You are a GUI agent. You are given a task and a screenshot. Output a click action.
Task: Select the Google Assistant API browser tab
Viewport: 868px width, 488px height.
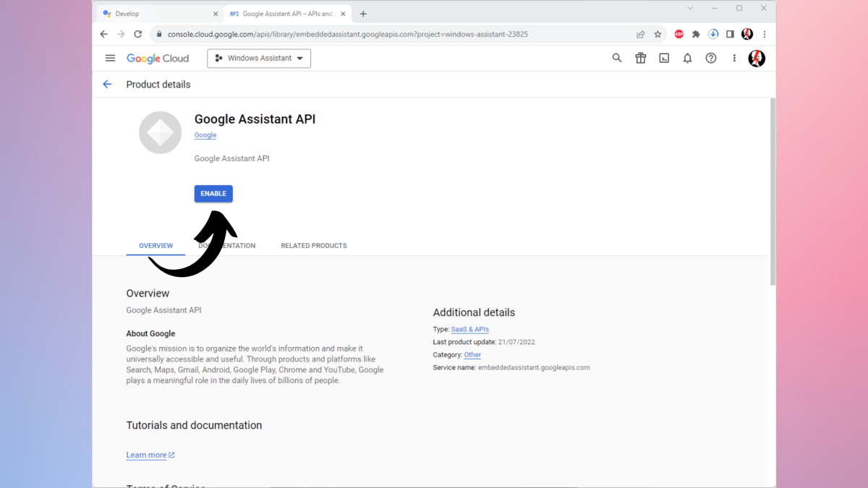coord(287,14)
